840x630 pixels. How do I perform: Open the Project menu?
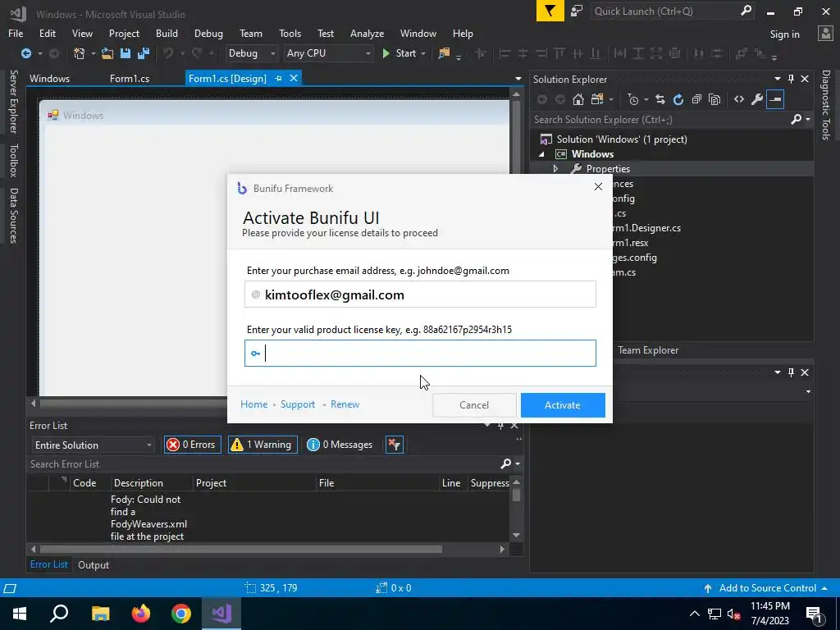click(x=124, y=33)
